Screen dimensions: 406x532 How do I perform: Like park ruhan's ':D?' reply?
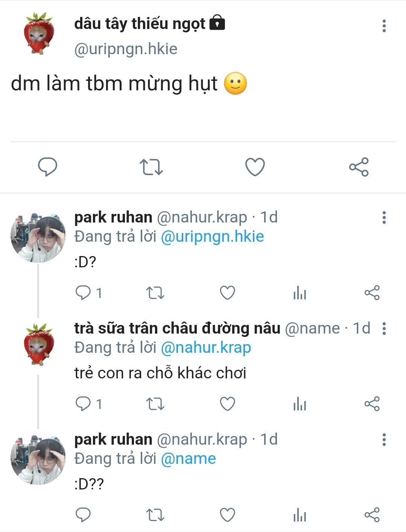pos(227,293)
